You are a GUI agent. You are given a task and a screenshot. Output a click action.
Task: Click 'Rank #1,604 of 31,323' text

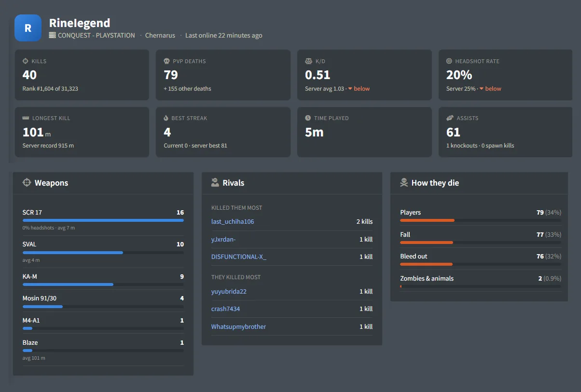point(50,89)
